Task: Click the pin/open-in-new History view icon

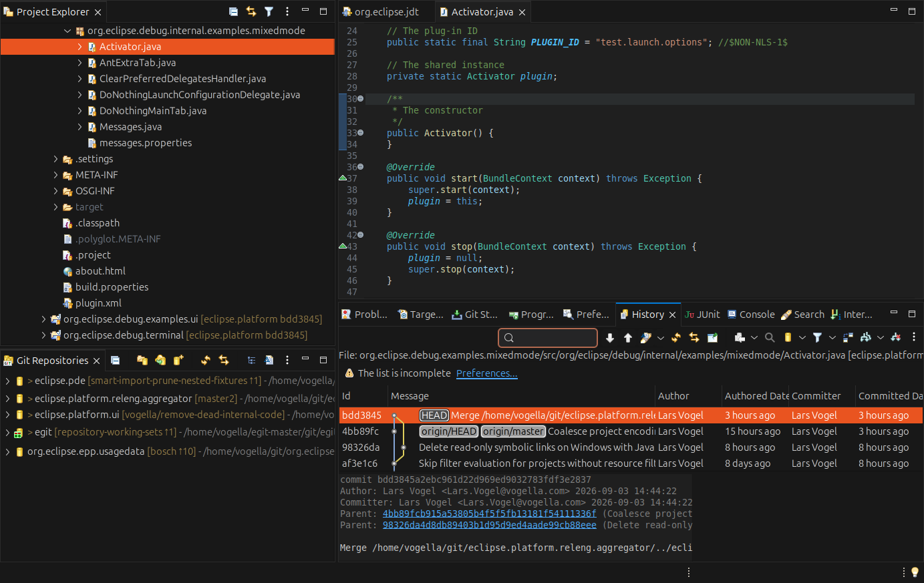Action: pyautogui.click(x=712, y=338)
